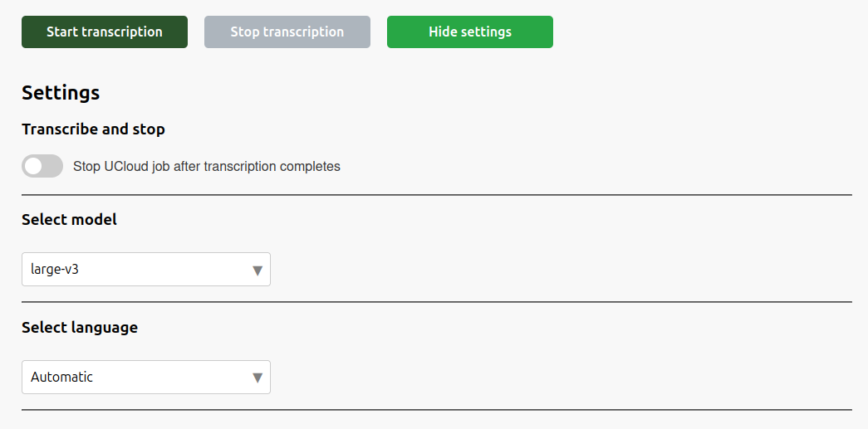The image size is (868, 429).
Task: Click the divider line below language dropdown
Action: 437,410
